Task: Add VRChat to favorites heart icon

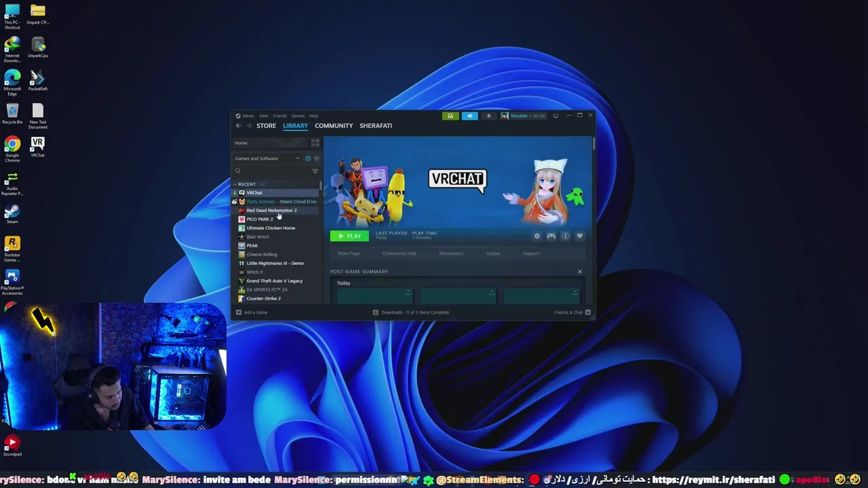Action: tap(579, 236)
